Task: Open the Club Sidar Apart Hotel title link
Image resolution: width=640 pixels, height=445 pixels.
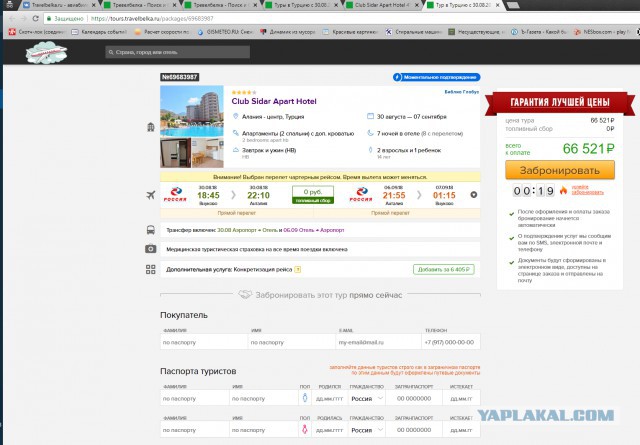Action: coord(274,101)
